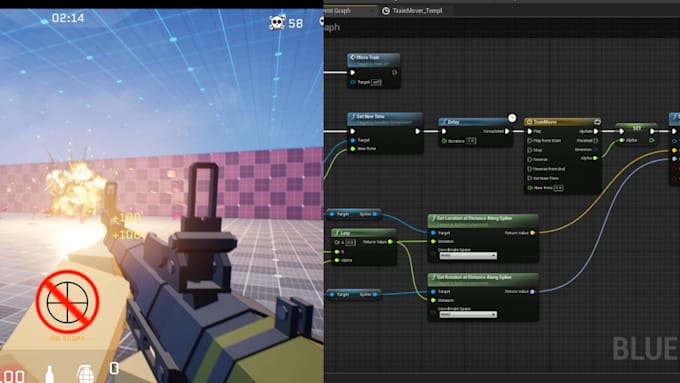Click the 58 kill count number

295,23
